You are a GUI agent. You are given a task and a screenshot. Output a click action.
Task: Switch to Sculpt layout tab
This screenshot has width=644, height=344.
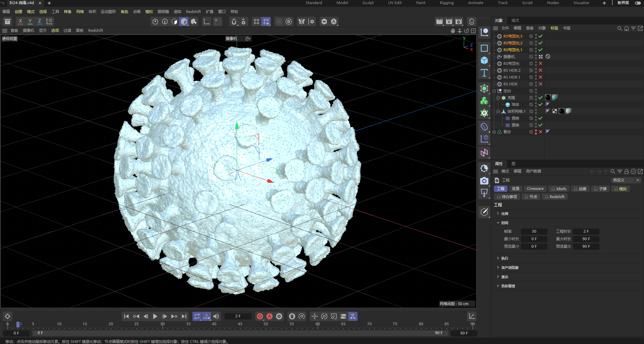[368, 3]
